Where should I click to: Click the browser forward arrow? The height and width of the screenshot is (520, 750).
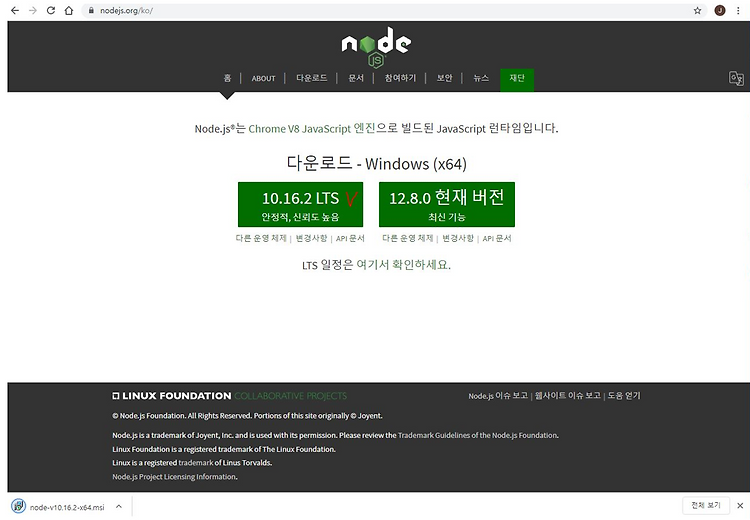33,11
